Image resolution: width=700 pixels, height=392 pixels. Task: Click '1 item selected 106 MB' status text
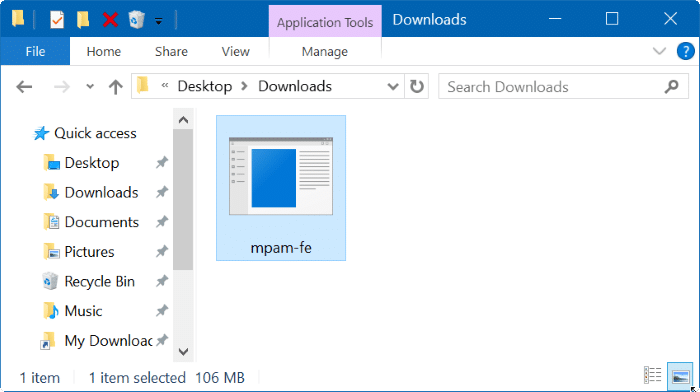pyautogui.click(x=167, y=378)
